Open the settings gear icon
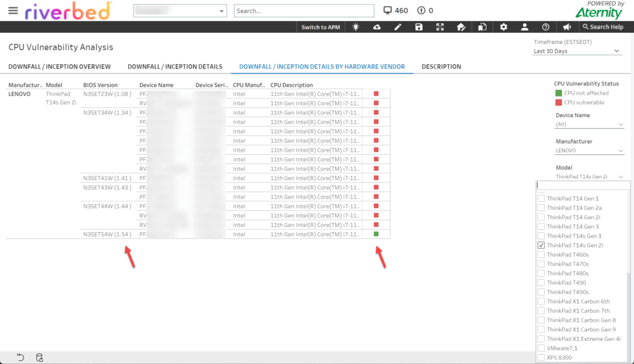Viewport: 634px width, 364px height. (x=503, y=27)
